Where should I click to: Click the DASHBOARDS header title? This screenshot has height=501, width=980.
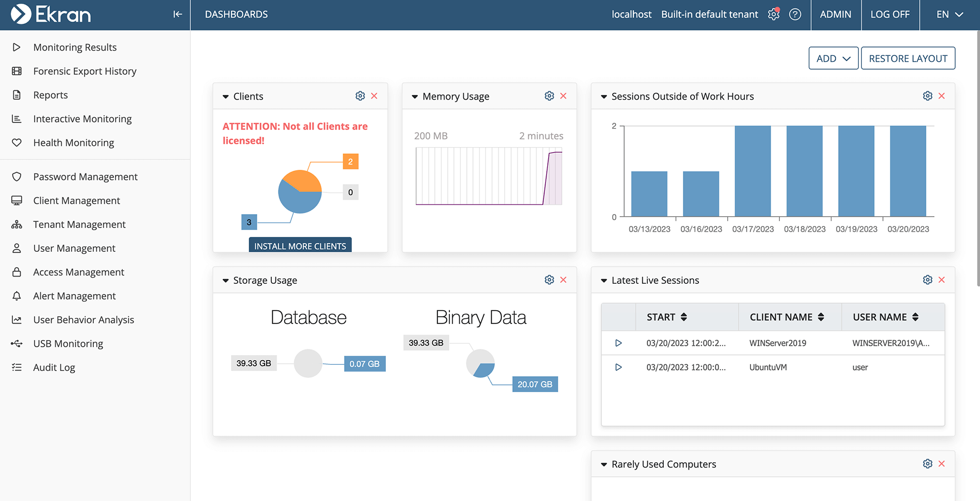tap(236, 14)
